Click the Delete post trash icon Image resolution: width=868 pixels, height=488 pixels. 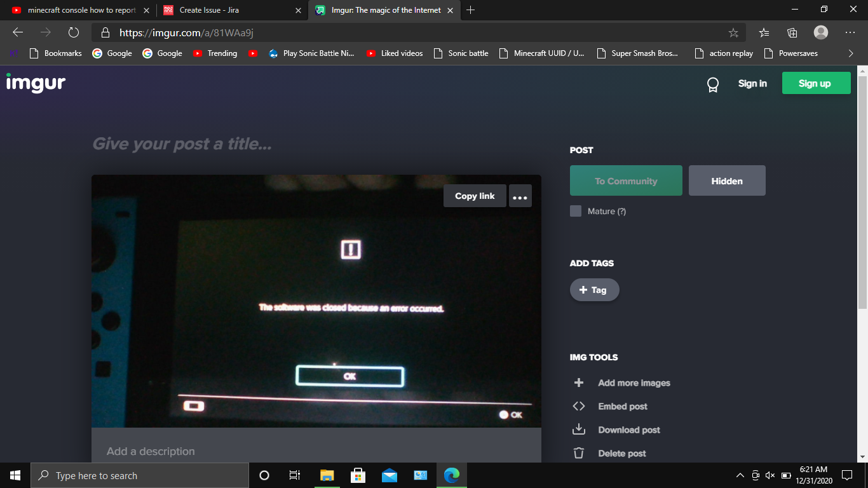tap(579, 453)
